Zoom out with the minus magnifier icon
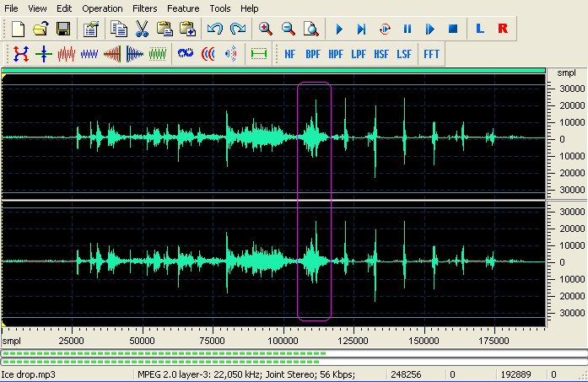The height and width of the screenshot is (382, 588). tap(288, 29)
